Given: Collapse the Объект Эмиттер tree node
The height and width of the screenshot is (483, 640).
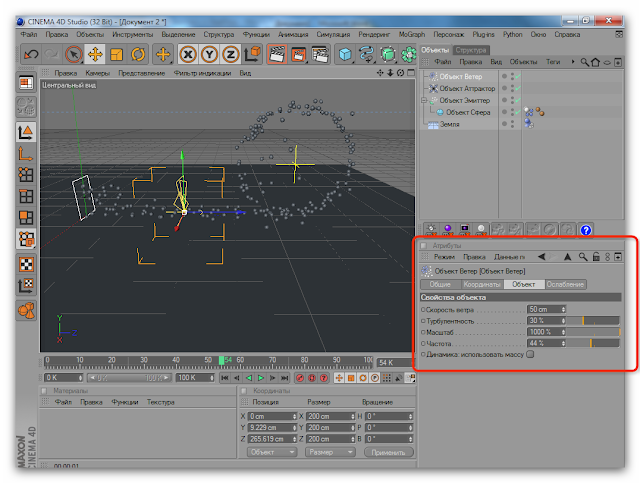Looking at the screenshot, I should (424, 100).
